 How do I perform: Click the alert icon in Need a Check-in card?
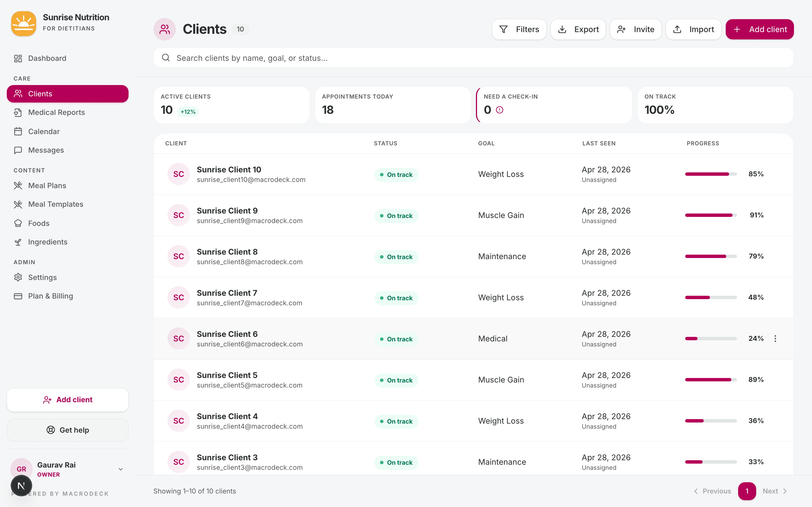click(x=500, y=110)
